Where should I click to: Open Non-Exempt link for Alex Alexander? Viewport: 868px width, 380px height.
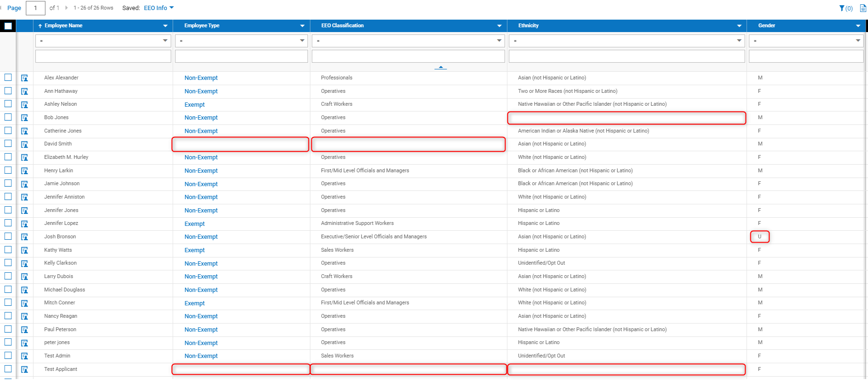coord(201,78)
